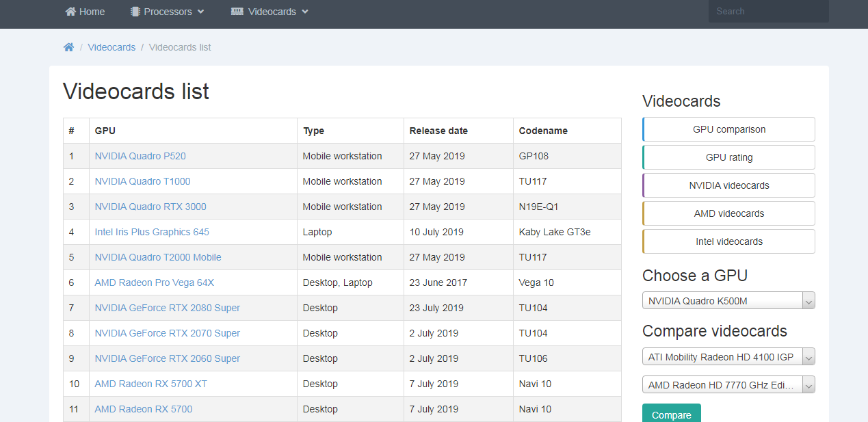Image resolution: width=868 pixels, height=422 pixels.
Task: Click the Release date column header
Action: [x=458, y=131]
